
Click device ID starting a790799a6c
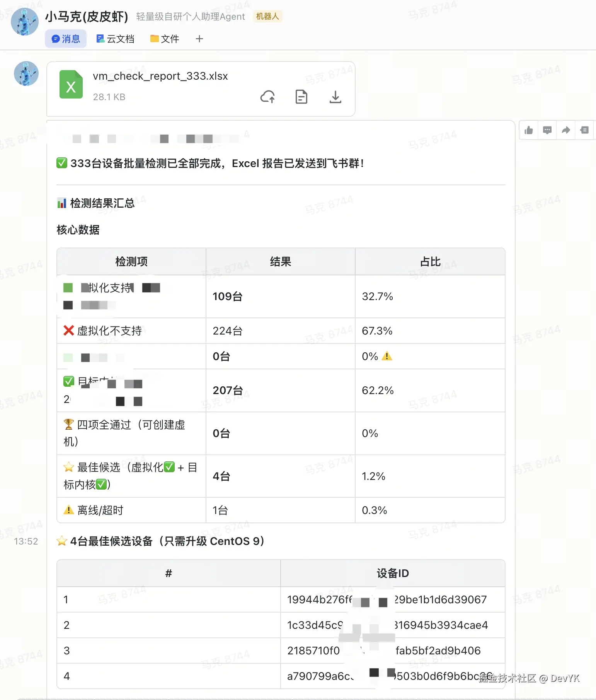point(390,676)
